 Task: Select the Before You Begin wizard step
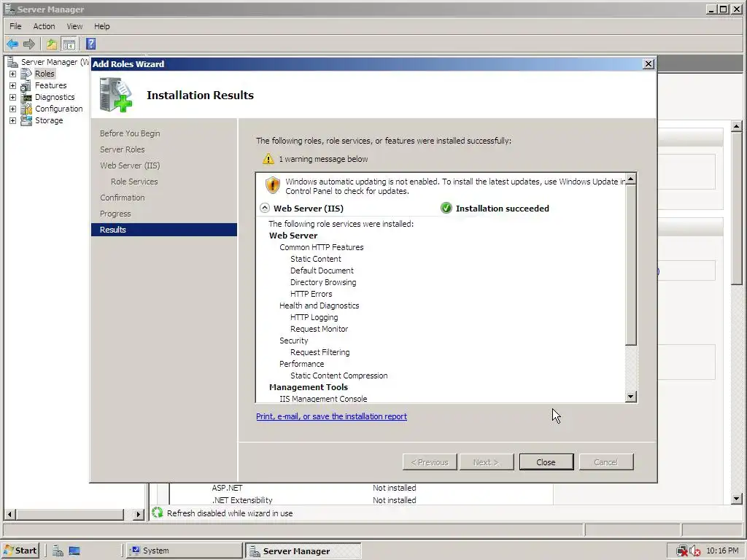(130, 133)
